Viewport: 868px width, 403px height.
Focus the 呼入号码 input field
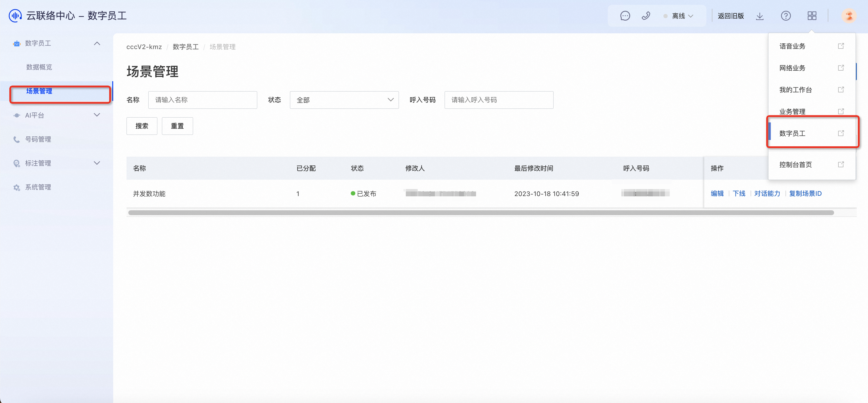(x=499, y=100)
